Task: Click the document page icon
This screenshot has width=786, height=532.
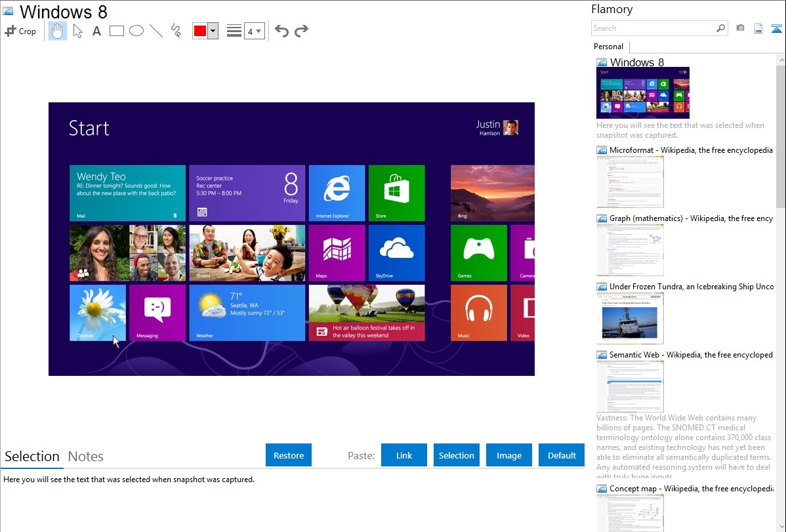Action: tap(758, 28)
